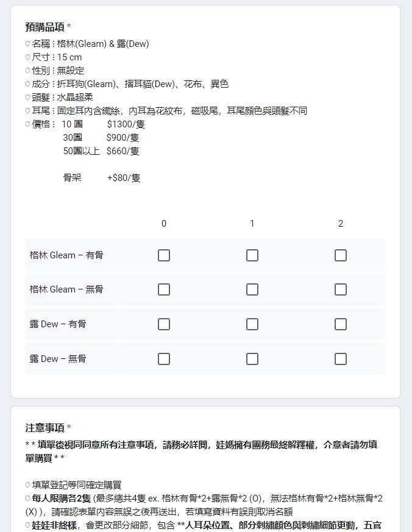The image size is (412, 532).
Task: Check 2 for 格林 Gleam – 無骨
Action: (341, 289)
